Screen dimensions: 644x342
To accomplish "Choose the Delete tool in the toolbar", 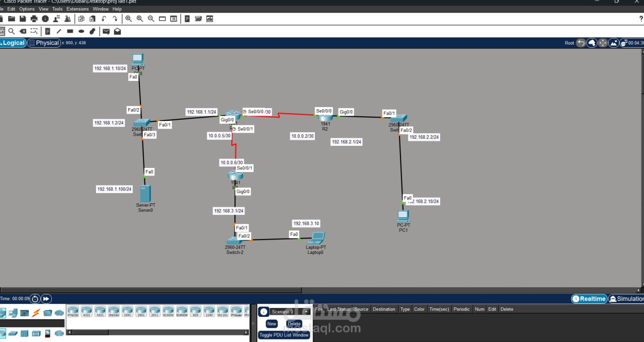I will coord(23,31).
